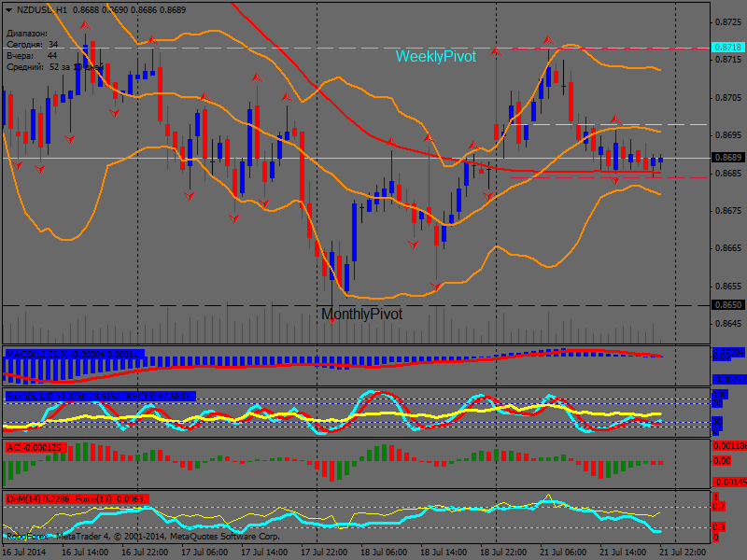Viewport: 747px width, 560px height.
Task: Select the WeeklyPivot label on chart
Action: (435, 57)
